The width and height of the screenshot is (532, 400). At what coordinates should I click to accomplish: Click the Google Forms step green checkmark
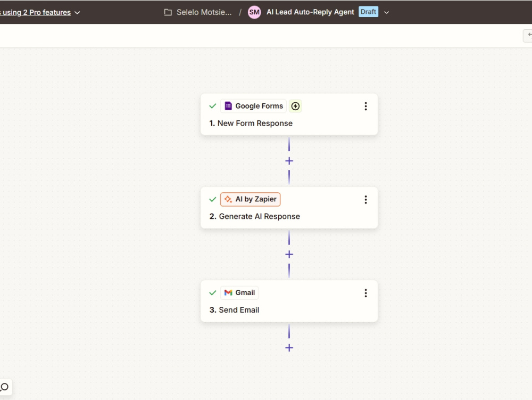click(213, 106)
